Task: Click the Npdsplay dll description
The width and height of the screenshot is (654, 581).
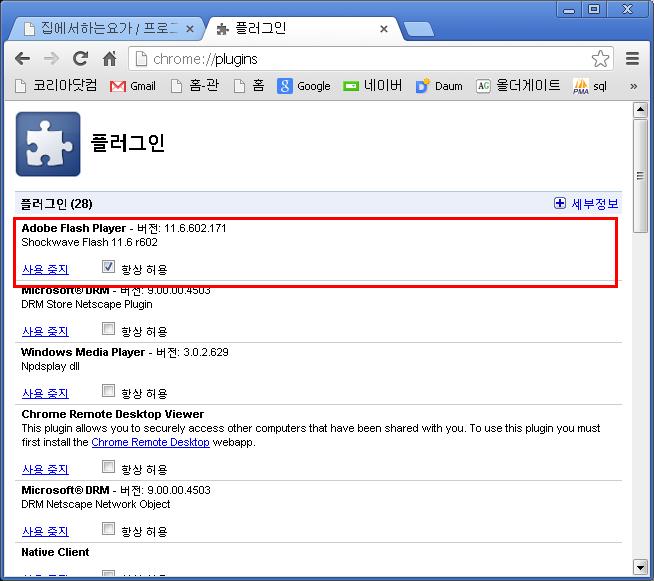Action: pos(50,367)
